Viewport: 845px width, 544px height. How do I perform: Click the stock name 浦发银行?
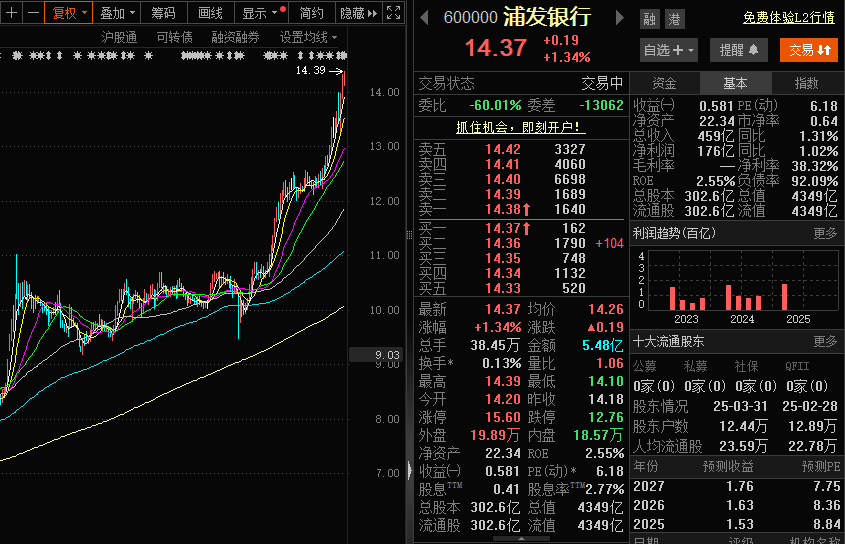click(546, 17)
